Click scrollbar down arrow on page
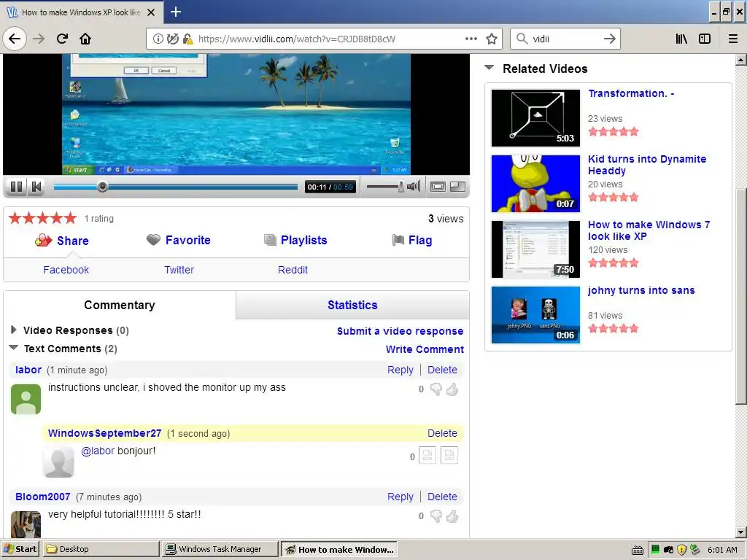The image size is (747, 560). [741, 532]
